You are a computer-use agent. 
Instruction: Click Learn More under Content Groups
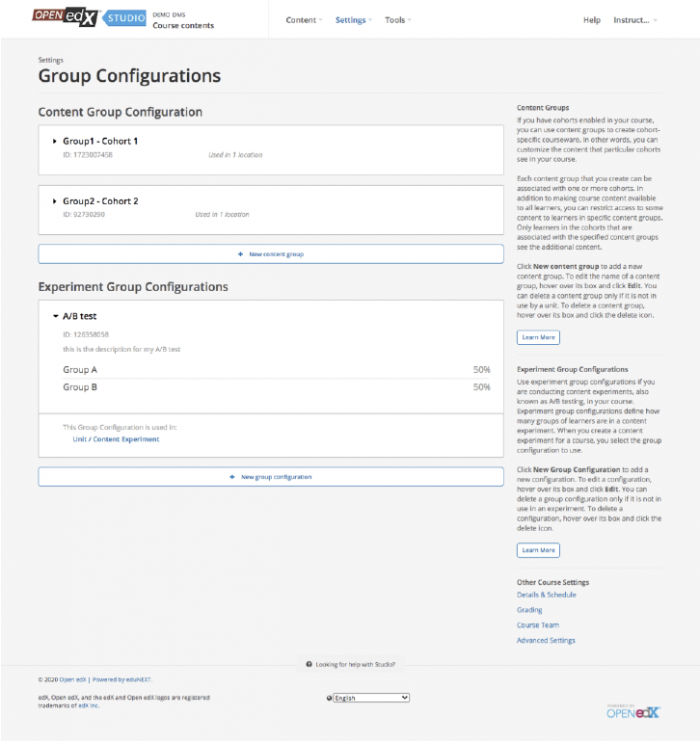pyautogui.click(x=538, y=338)
